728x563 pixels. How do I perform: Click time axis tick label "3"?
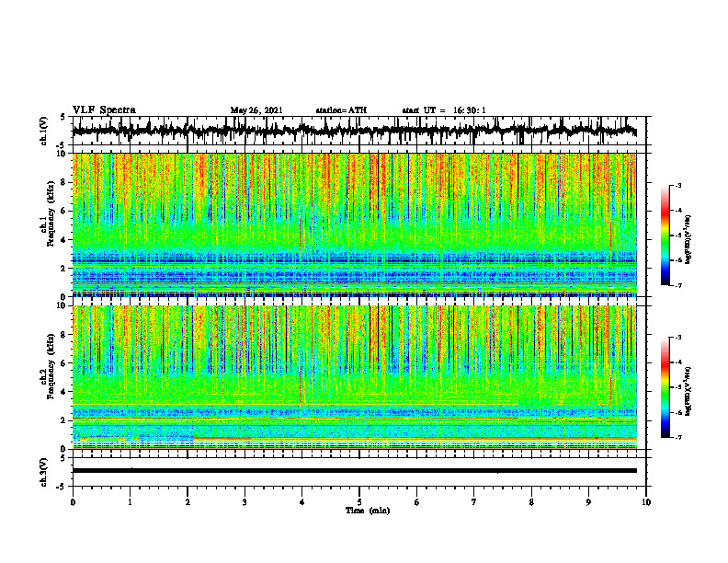tap(245, 502)
